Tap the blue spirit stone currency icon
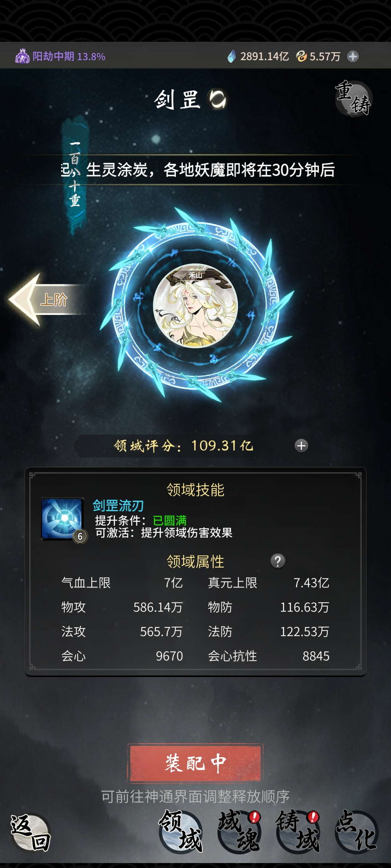The height and width of the screenshot is (868, 391). (231, 56)
